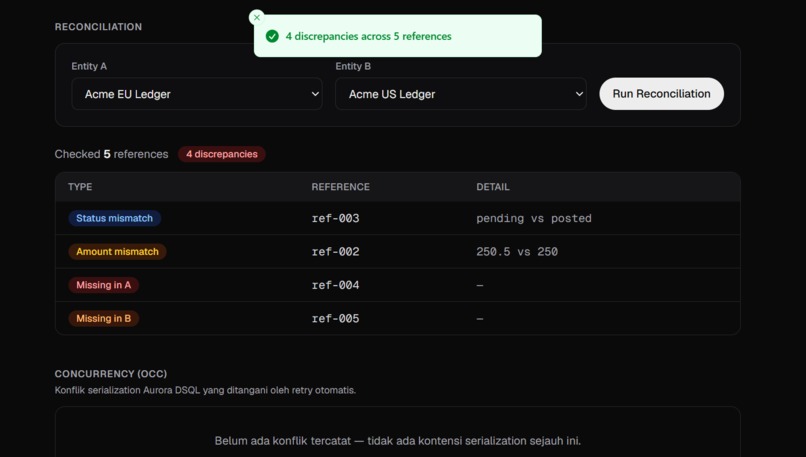Run the reconciliation

click(662, 94)
